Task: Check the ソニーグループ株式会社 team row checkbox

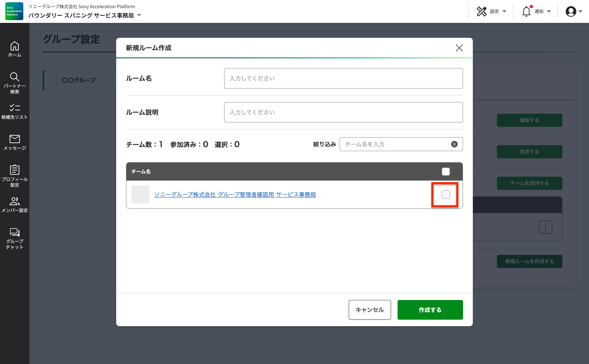Action: [x=446, y=194]
